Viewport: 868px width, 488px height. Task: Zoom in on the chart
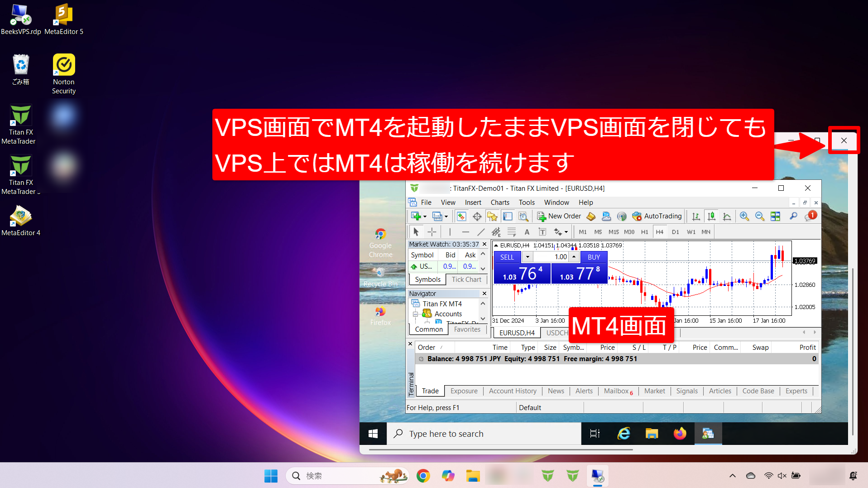click(x=744, y=217)
